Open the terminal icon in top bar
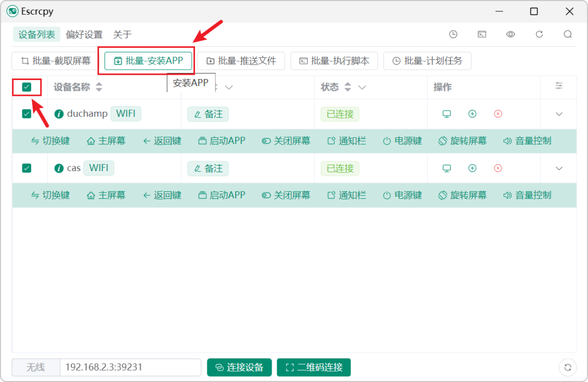588x382 pixels. 482,34
